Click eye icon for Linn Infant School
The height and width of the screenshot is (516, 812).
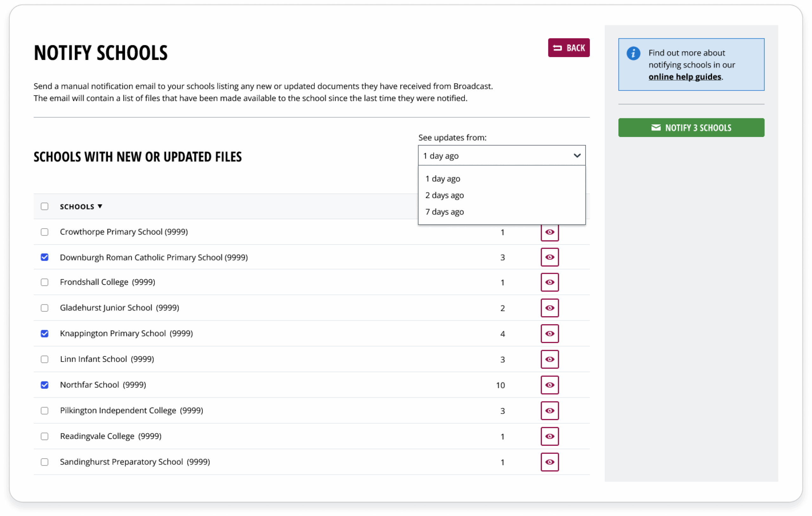click(549, 359)
